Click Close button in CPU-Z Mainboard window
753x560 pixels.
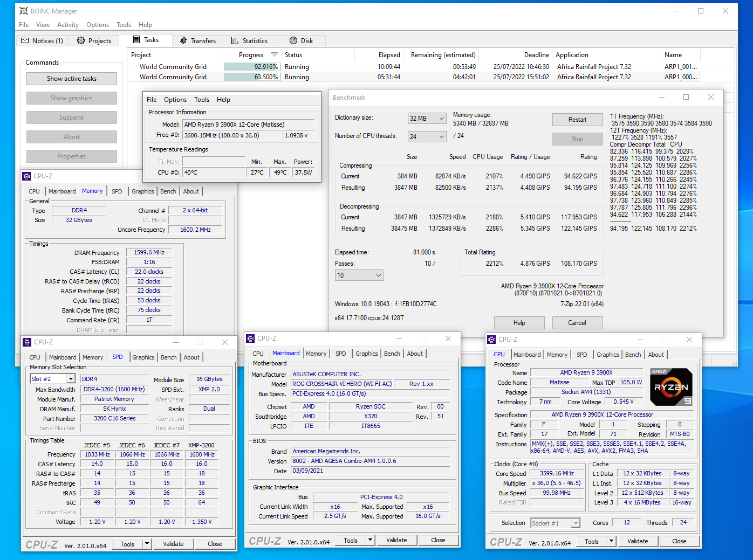(438, 540)
